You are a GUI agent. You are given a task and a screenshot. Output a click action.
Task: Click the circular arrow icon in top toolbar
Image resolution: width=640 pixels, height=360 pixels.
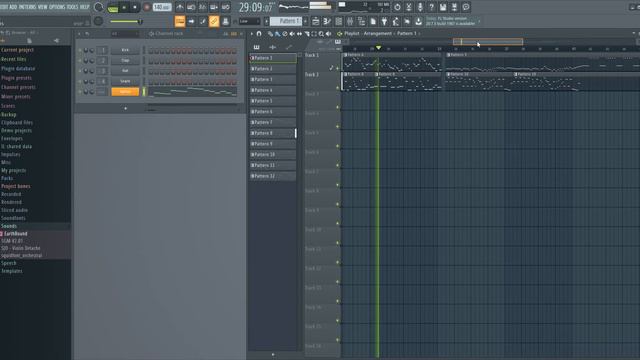pyautogui.click(x=397, y=7)
